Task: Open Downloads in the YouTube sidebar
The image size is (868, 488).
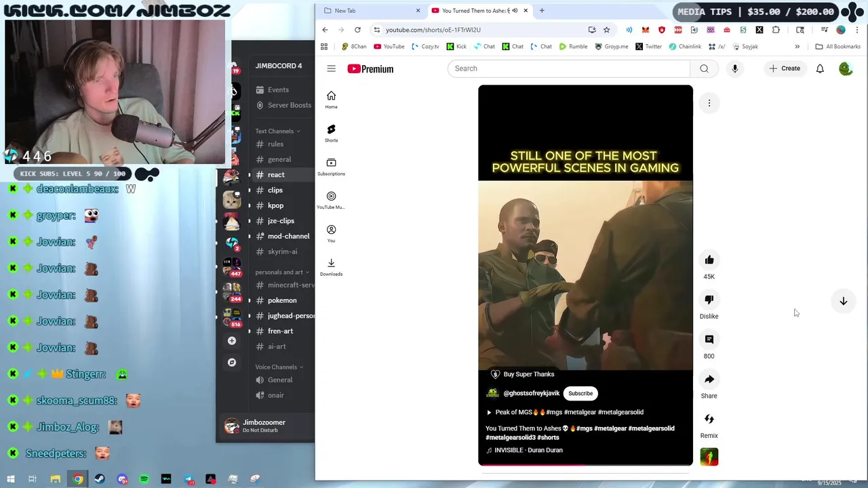Action: click(x=331, y=266)
